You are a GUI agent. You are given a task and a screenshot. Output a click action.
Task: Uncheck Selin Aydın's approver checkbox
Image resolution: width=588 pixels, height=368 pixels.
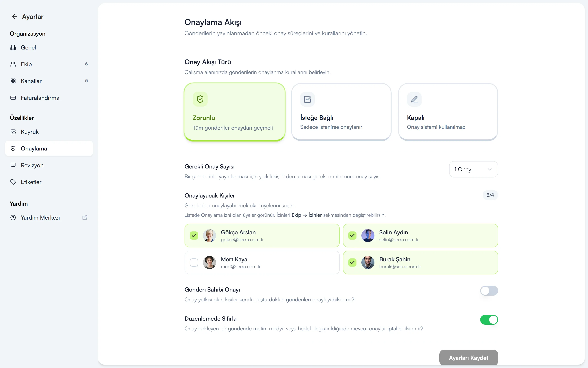click(352, 235)
